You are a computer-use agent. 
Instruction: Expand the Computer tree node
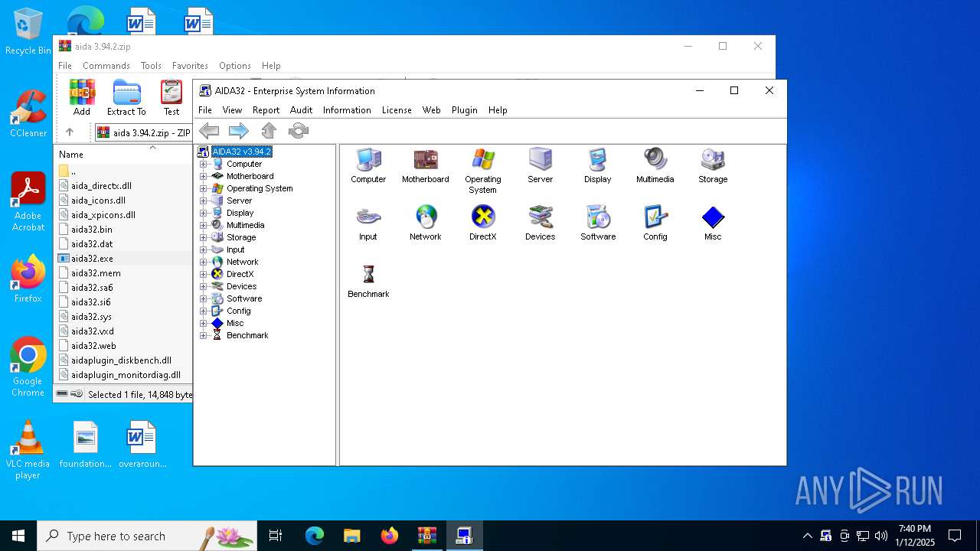204,164
